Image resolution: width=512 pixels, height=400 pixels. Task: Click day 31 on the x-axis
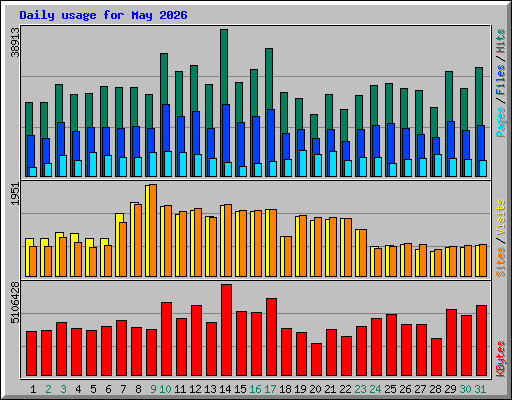tap(480, 389)
